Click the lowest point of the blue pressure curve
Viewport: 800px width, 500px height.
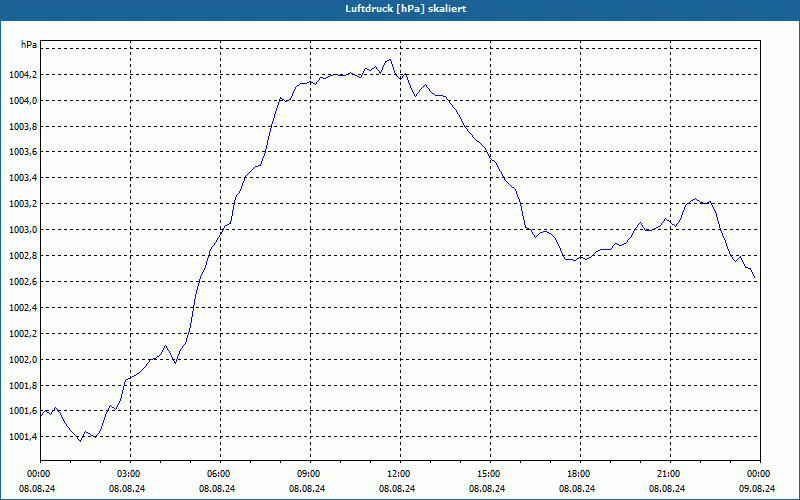80,441
